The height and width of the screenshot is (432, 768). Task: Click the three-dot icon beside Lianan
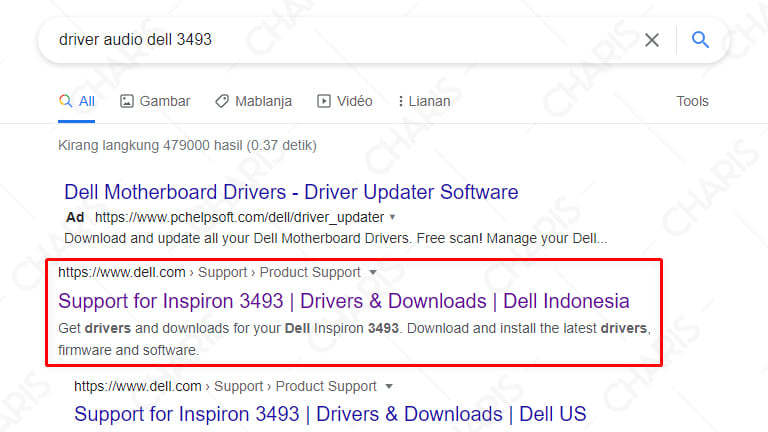pyautogui.click(x=401, y=101)
